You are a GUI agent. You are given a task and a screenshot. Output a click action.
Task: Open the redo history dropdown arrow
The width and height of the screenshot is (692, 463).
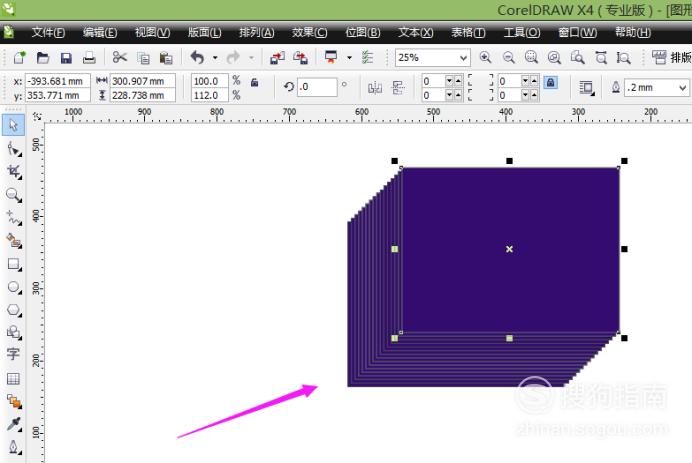(x=251, y=58)
